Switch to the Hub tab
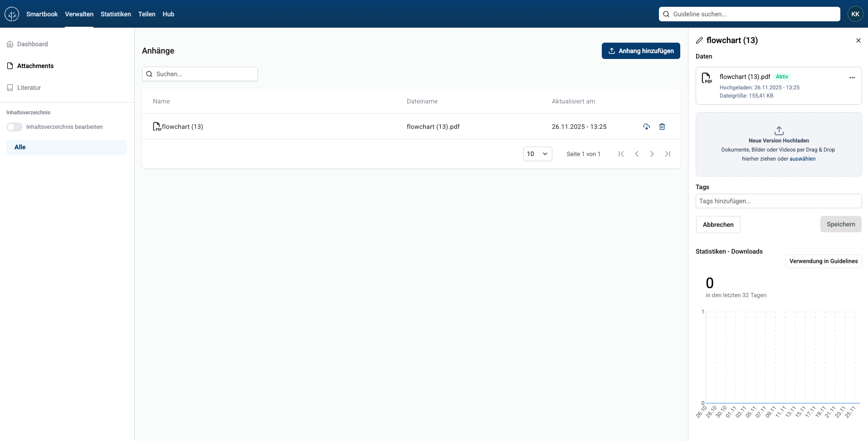The height and width of the screenshot is (441, 868). 168,14
